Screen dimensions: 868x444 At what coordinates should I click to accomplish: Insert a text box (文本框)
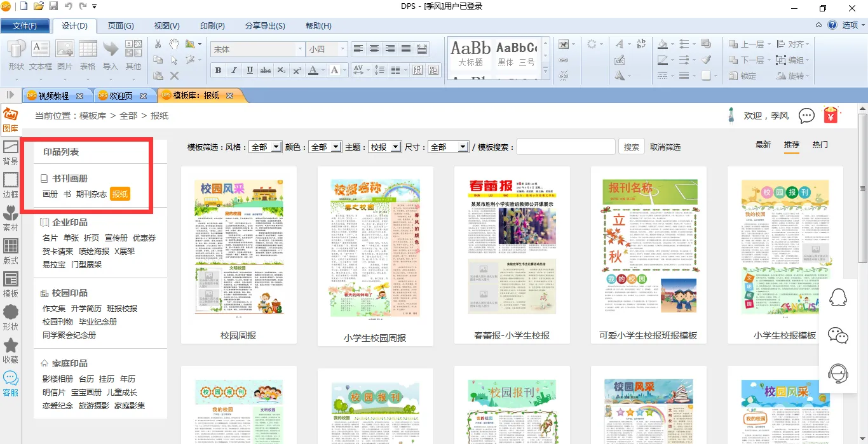pyautogui.click(x=41, y=55)
